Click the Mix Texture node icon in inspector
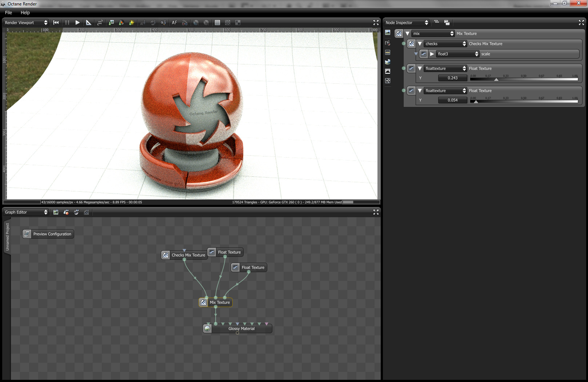The image size is (588, 382). pyautogui.click(x=399, y=33)
